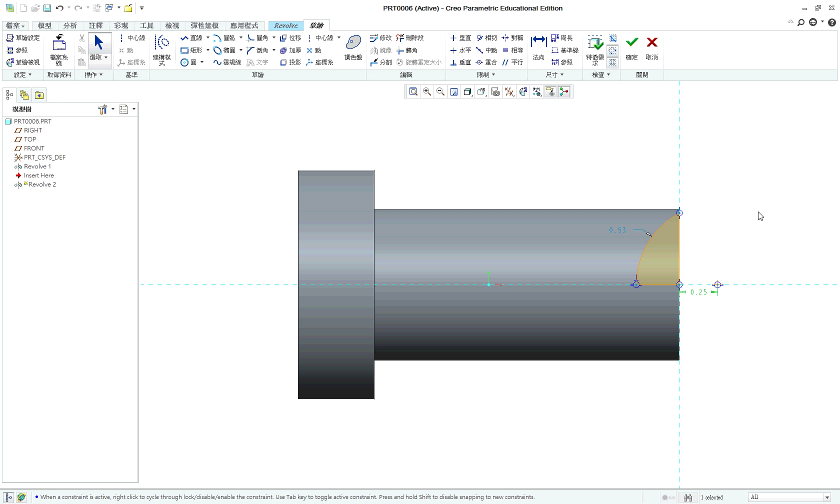Toggle dimensions display in graphics toolbar
Image resolution: width=840 pixels, height=504 pixels.
[537, 92]
